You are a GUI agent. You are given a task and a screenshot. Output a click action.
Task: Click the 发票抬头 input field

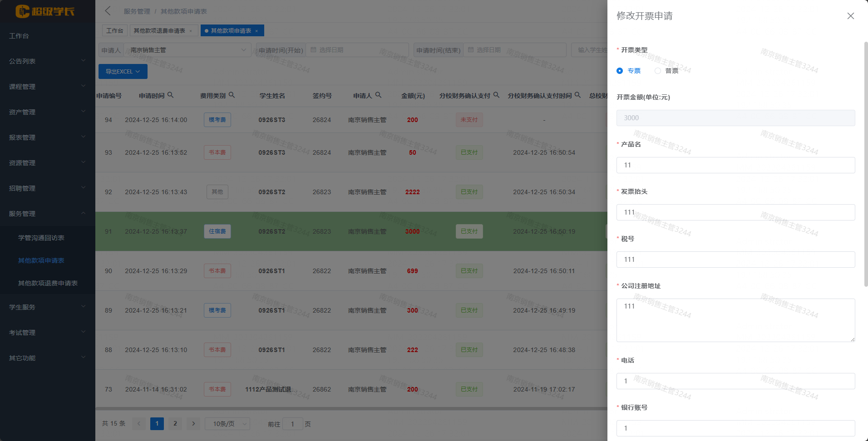[x=735, y=212]
